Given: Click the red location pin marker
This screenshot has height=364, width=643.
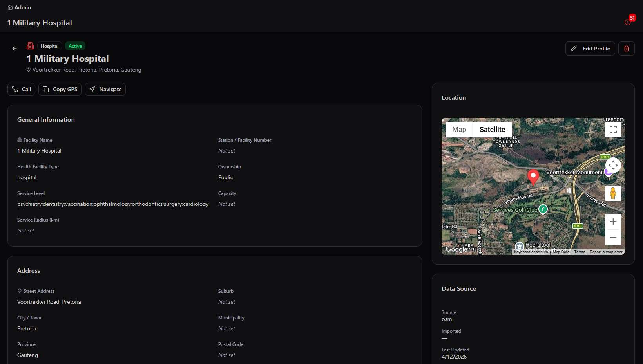Looking at the screenshot, I should pos(533,177).
